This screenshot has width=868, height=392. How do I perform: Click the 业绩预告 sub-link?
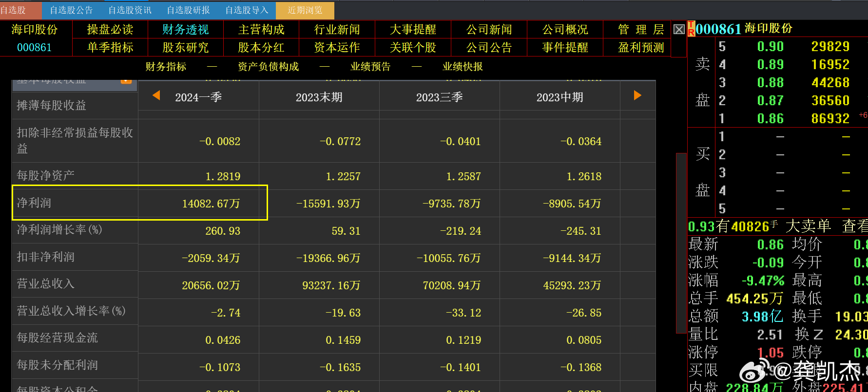coord(370,67)
